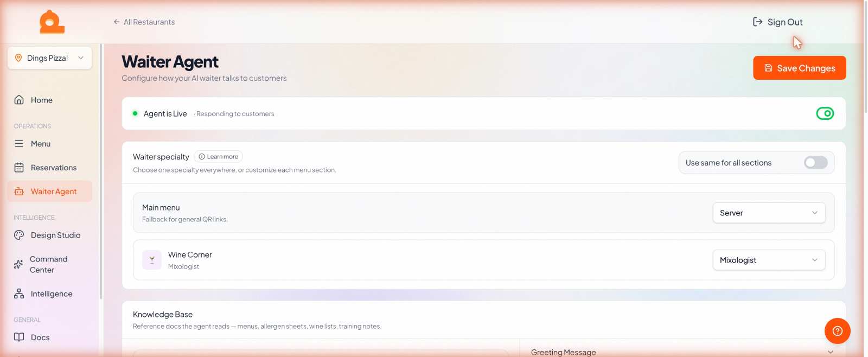Viewport: 868px width, 357px height.
Task: Click the location pin icon beside Dings Pizza!
Action: (x=18, y=58)
